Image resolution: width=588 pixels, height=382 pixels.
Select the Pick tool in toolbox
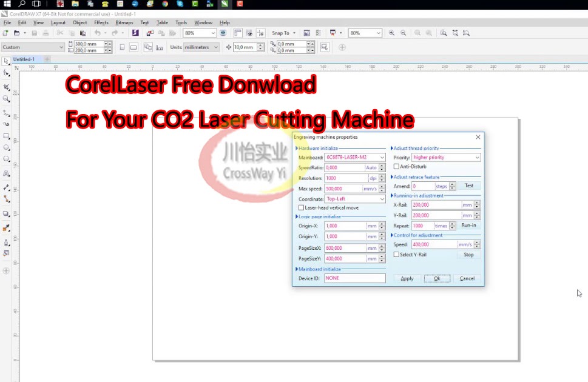click(6, 61)
